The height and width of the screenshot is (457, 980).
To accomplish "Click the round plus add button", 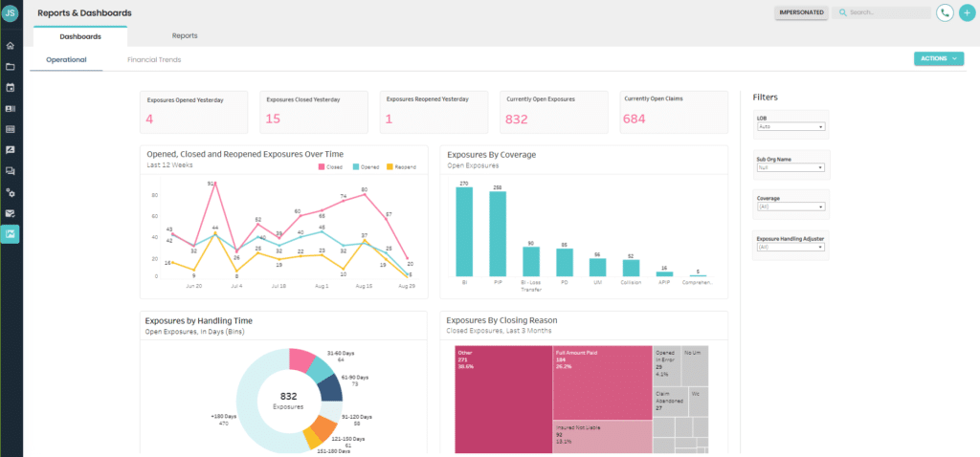I will pos(968,12).
